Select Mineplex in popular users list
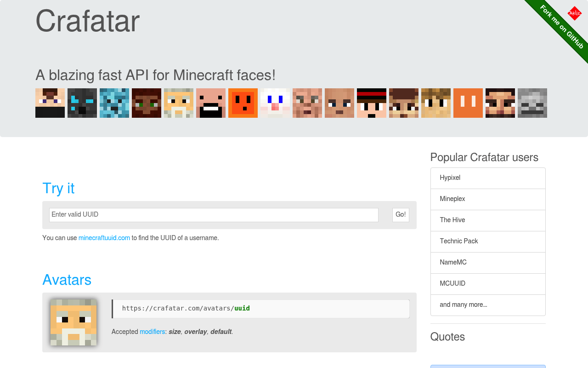Image resolution: width=588 pixels, height=368 pixels. 488,199
